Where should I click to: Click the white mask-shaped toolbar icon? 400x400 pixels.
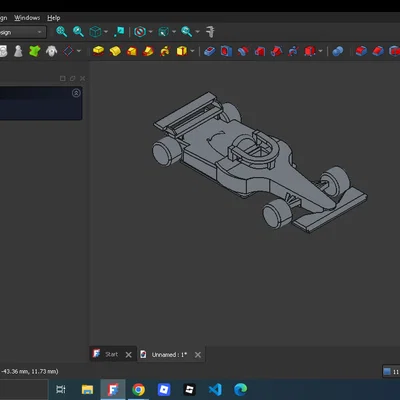pyautogui.click(x=51, y=51)
